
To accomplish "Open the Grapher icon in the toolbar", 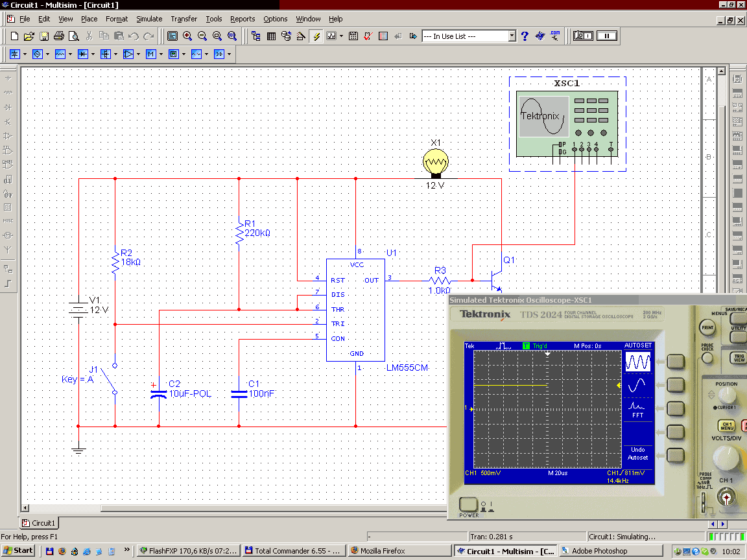I will [x=331, y=36].
